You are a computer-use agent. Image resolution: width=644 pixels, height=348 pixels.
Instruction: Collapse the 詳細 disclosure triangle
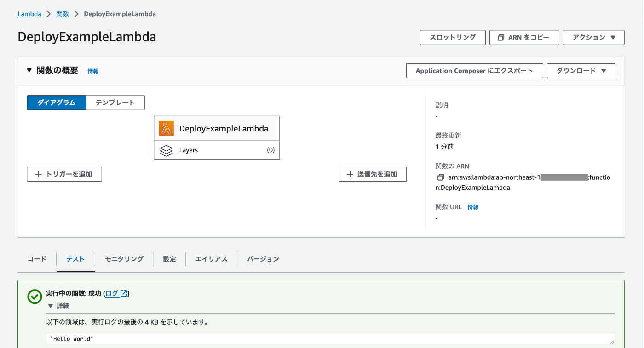click(51, 306)
